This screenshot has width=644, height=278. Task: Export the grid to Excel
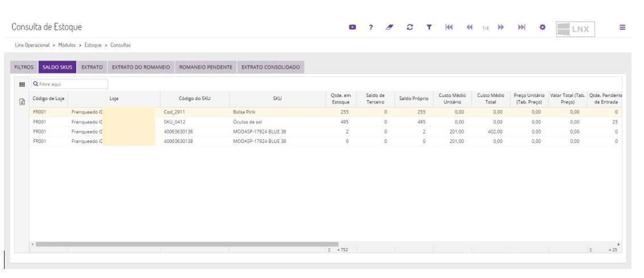tap(22, 102)
